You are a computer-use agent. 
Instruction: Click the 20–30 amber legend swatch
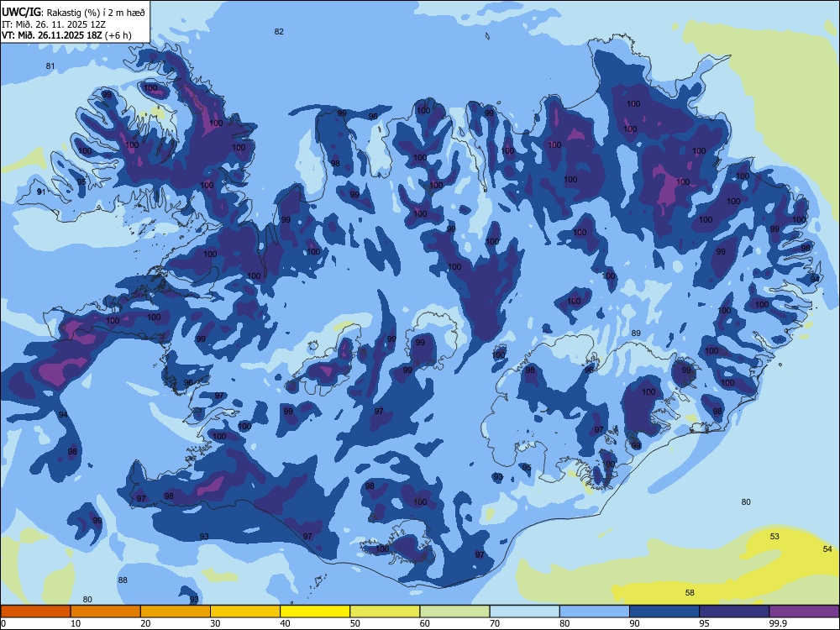(x=176, y=612)
